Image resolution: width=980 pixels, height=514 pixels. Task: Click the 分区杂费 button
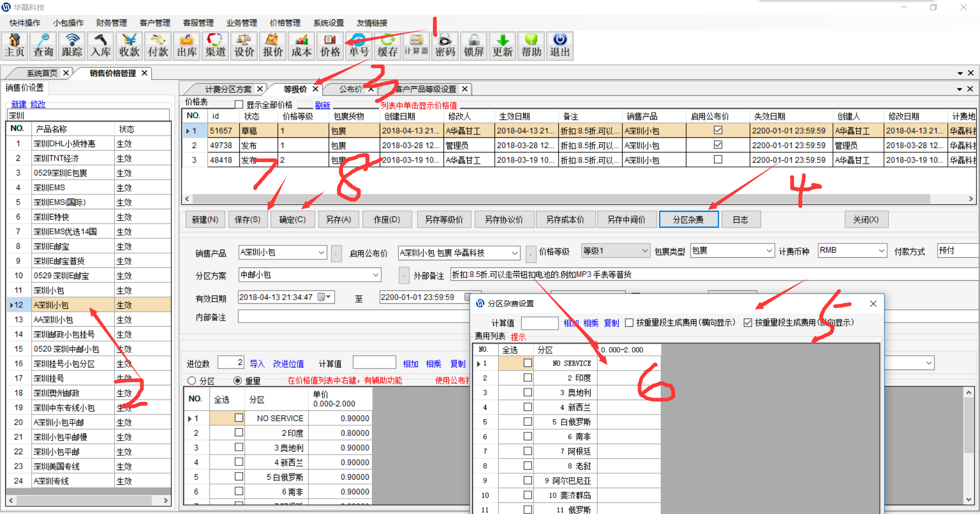coord(688,219)
